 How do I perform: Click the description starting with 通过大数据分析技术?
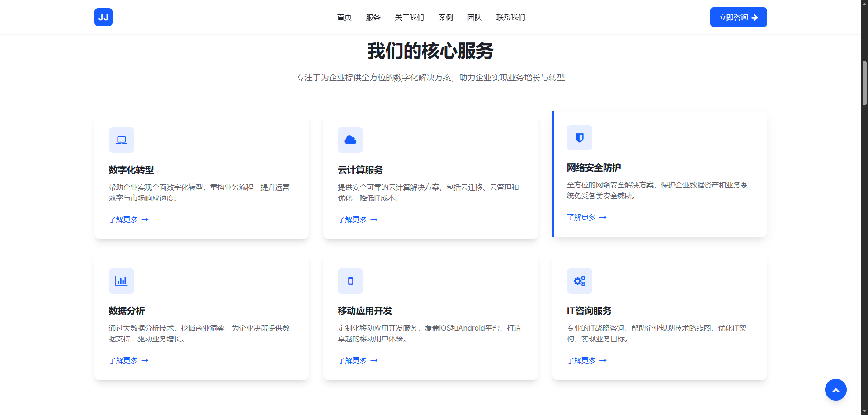(199, 333)
